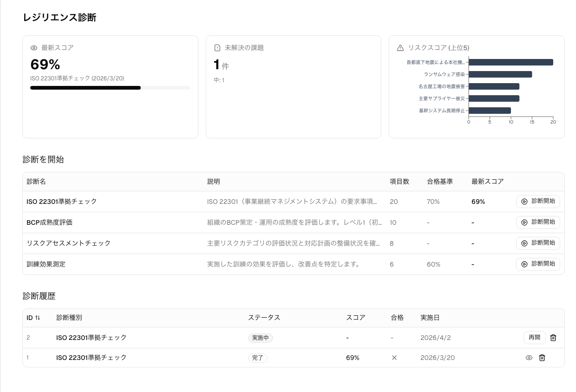
Task: View results of history row 1 eye icon
Action: click(x=529, y=358)
